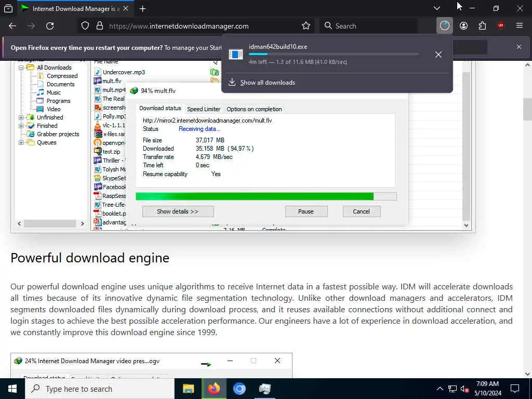Click the tracking protection shield icon

[85, 26]
